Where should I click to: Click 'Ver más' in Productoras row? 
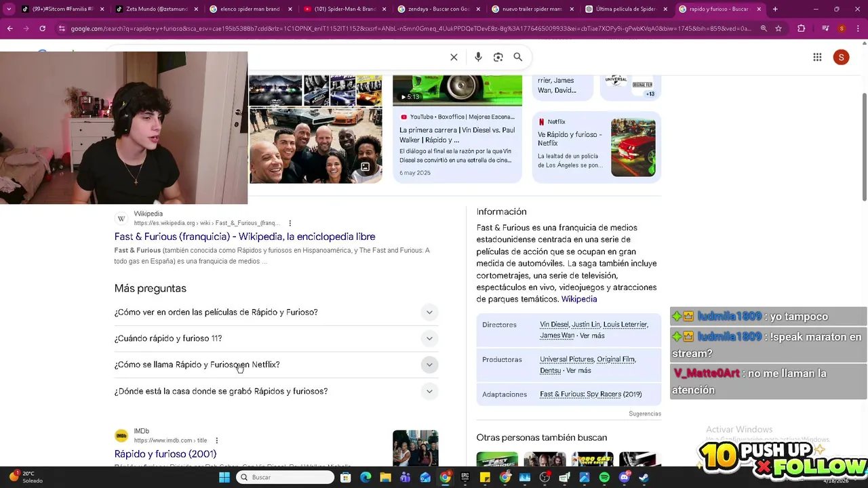[578, 371]
